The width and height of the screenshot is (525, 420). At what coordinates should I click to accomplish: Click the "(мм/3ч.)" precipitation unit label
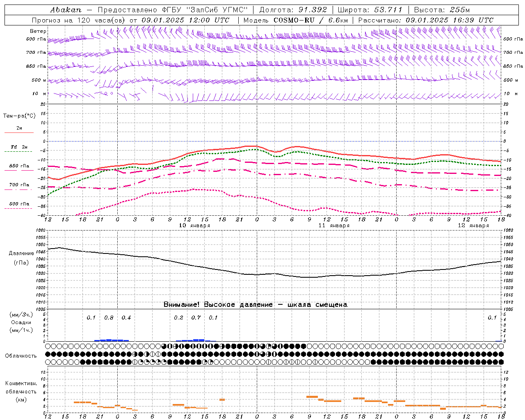(x=21, y=315)
